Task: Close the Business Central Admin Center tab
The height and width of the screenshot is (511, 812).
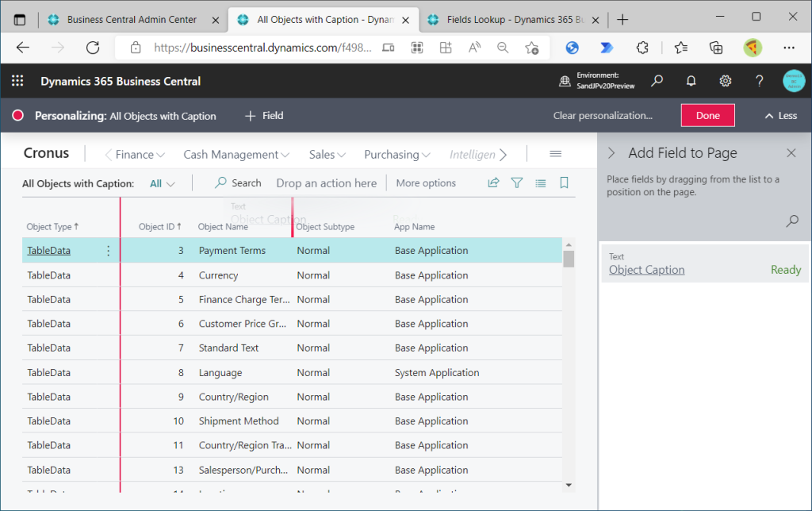Action: [216, 20]
